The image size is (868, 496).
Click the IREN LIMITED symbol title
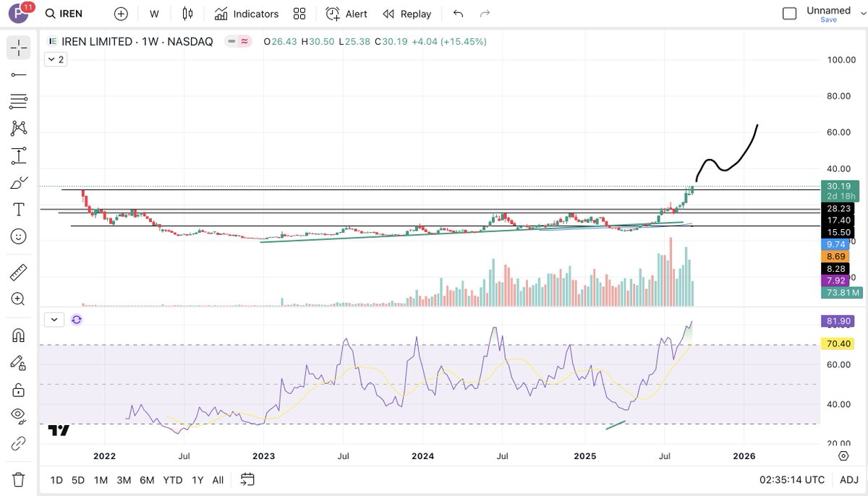pos(136,42)
